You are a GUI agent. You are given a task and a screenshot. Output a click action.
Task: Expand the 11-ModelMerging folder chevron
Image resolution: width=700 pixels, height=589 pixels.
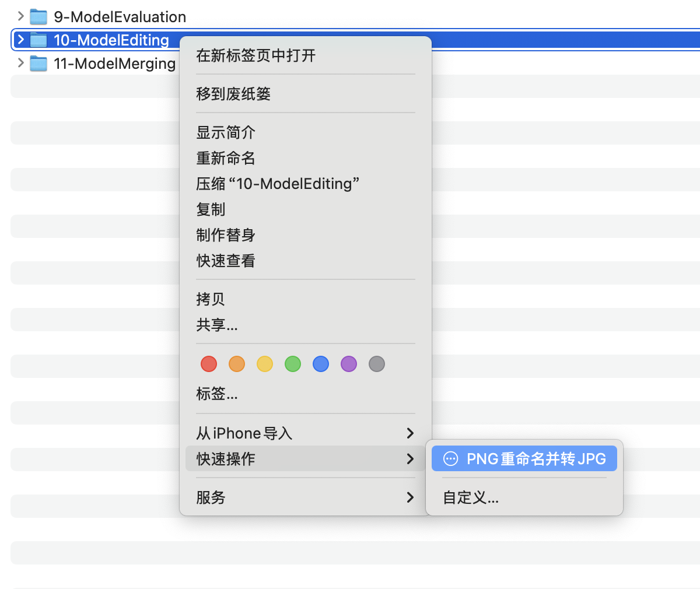pyautogui.click(x=21, y=62)
